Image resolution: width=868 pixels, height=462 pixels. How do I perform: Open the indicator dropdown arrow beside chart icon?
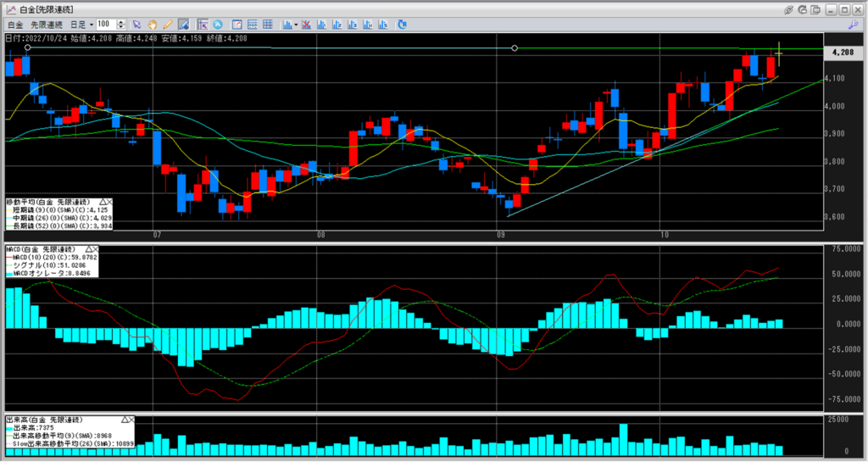point(296,25)
